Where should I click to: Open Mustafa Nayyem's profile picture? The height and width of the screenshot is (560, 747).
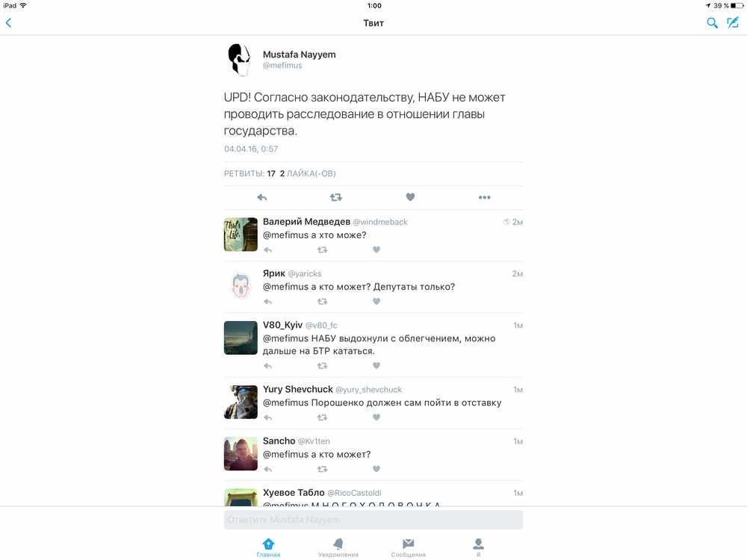239,60
